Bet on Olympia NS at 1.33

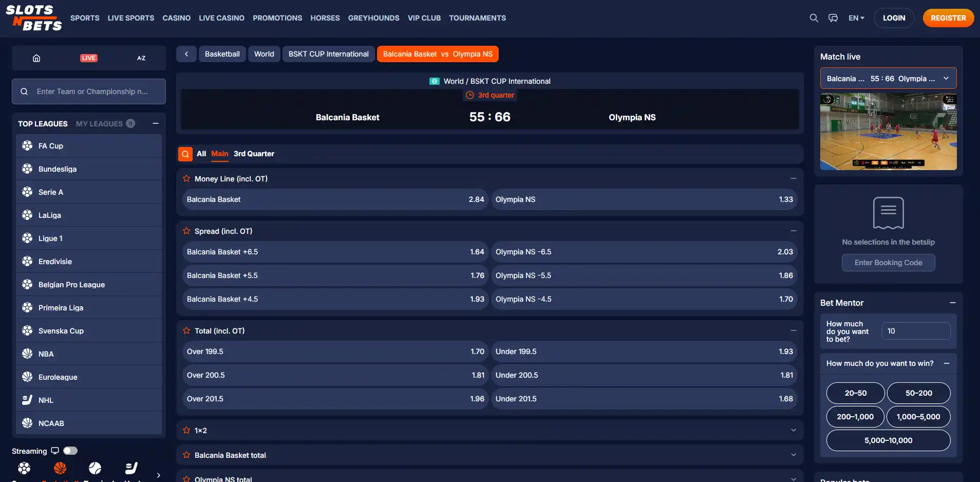(644, 199)
